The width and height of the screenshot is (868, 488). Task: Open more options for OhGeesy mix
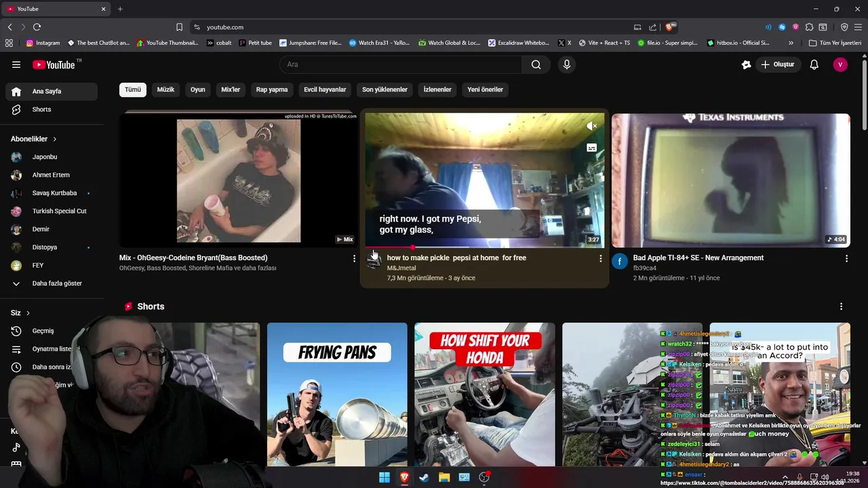coord(354,258)
